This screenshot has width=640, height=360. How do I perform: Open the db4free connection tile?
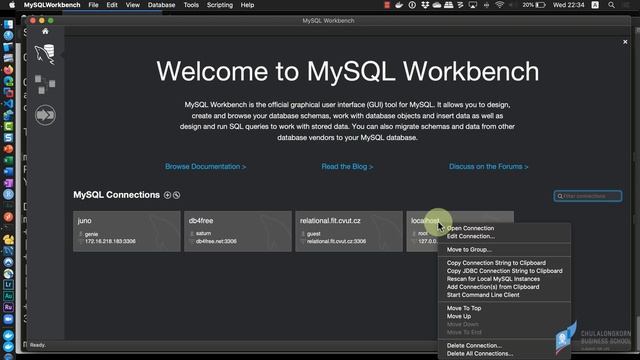[x=238, y=231]
